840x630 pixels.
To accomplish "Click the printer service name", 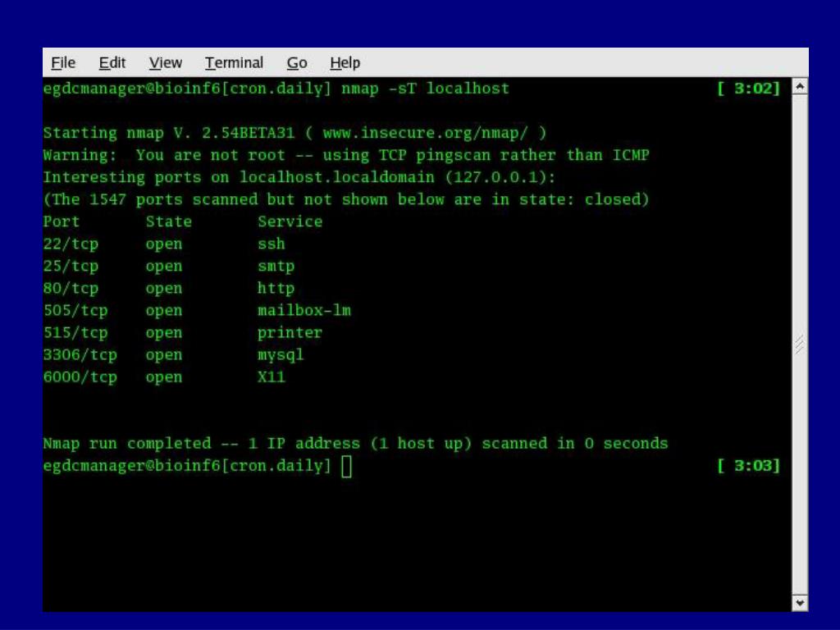I will 290,333.
